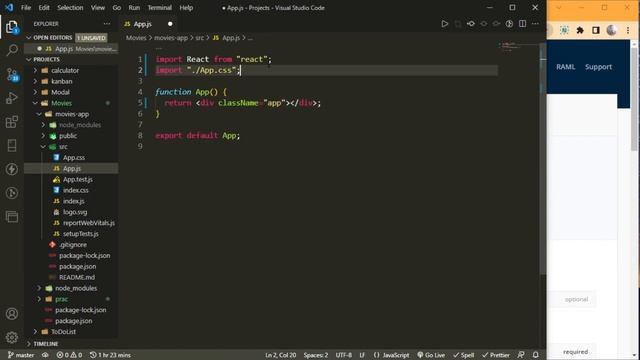Click the Thunder Client lightning icon
The width and height of the screenshot is (640, 360).
coord(12,169)
